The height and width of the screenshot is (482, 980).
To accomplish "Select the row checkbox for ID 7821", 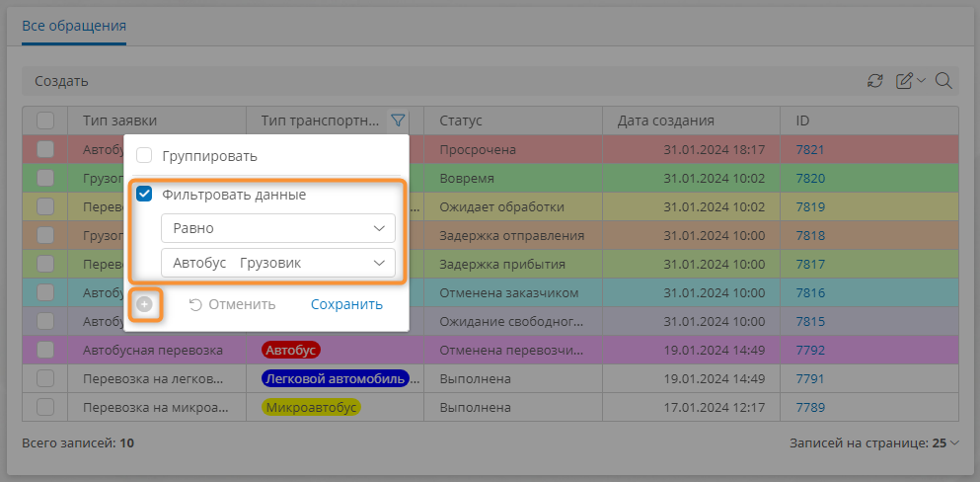I will coord(45,149).
